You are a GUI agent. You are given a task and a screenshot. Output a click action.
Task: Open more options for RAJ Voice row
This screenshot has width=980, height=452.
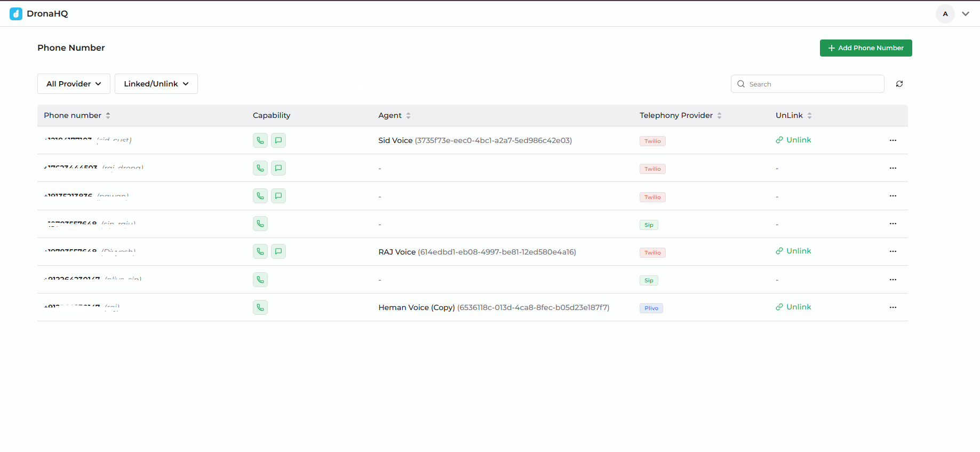(x=893, y=251)
